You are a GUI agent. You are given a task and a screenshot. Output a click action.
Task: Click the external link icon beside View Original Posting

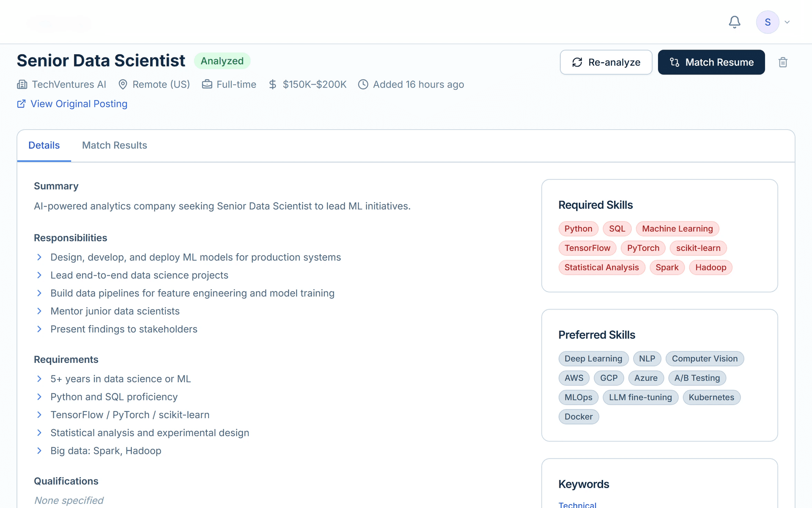[x=21, y=104]
